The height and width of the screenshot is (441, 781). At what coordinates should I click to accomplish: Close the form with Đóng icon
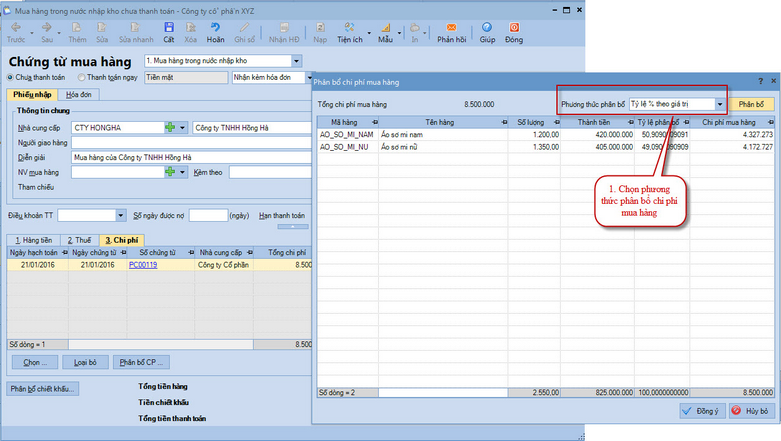click(514, 32)
